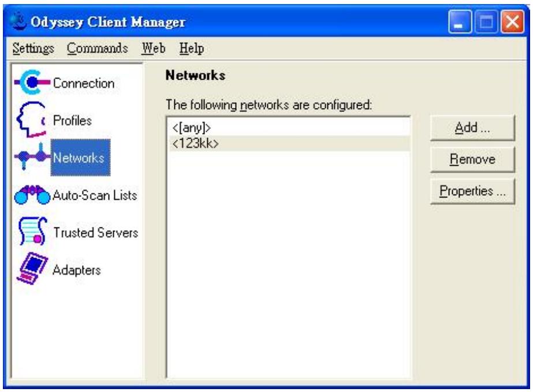Select the <123kk> network entry
The width and height of the screenshot is (533, 392).
click(x=290, y=144)
